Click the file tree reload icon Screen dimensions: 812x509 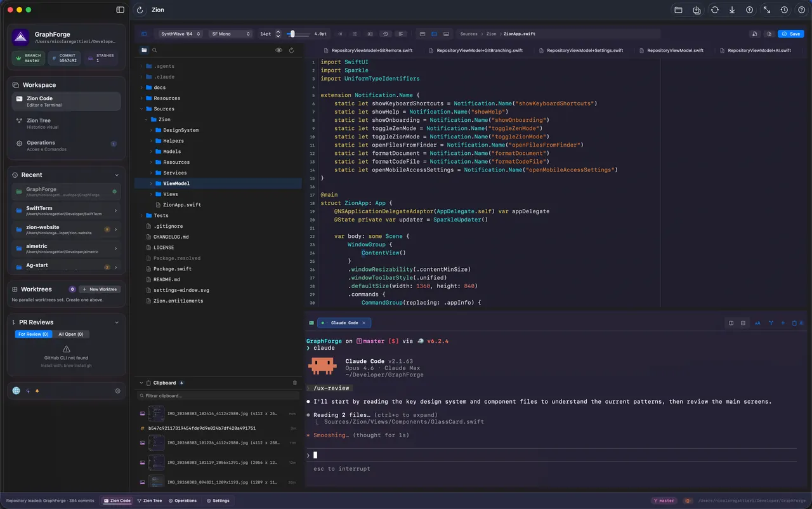tap(292, 50)
